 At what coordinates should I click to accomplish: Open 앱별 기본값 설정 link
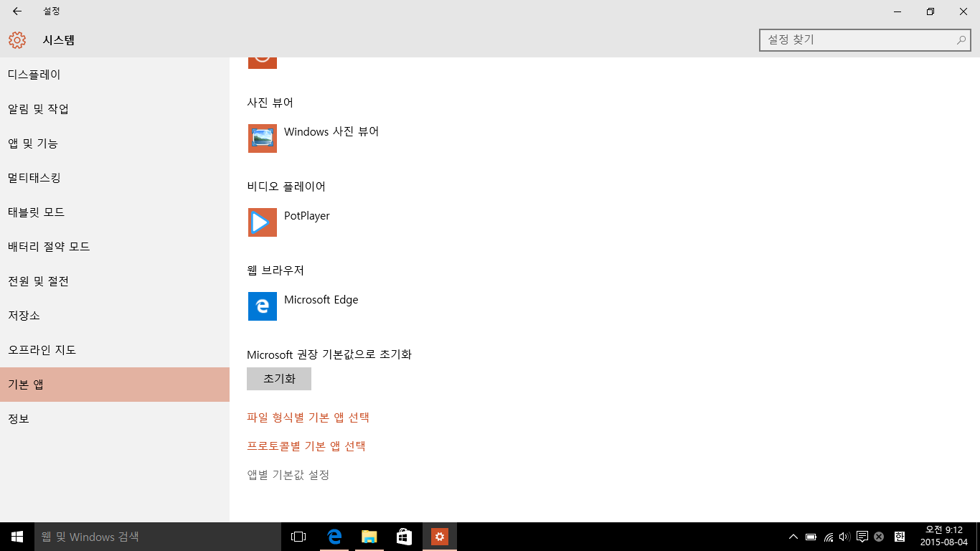coord(288,475)
